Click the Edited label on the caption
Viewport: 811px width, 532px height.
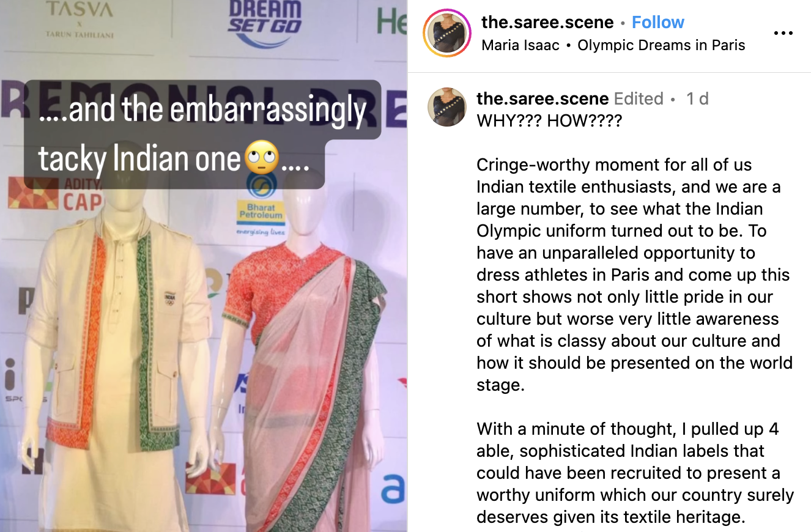tap(639, 98)
